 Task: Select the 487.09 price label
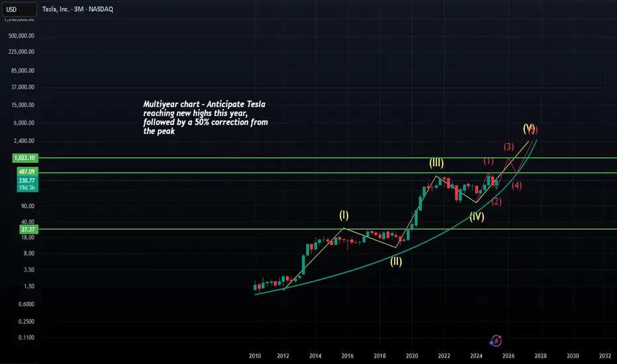pyautogui.click(x=28, y=171)
